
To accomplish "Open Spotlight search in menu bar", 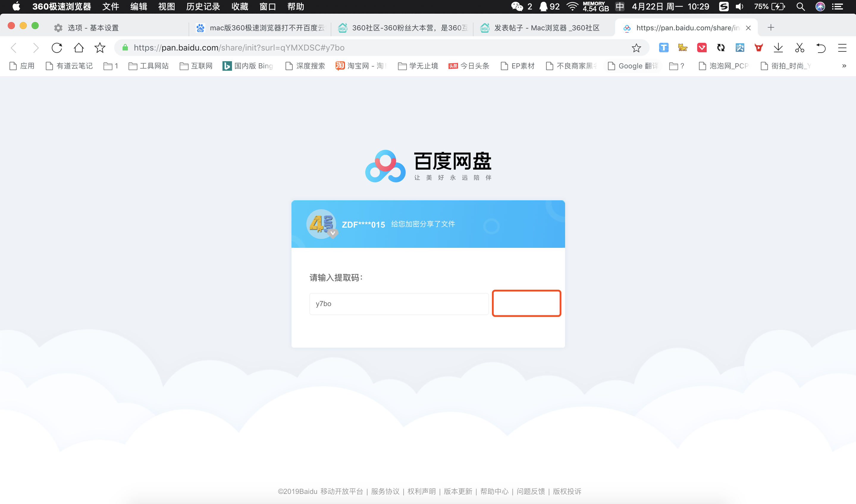I will click(800, 7).
